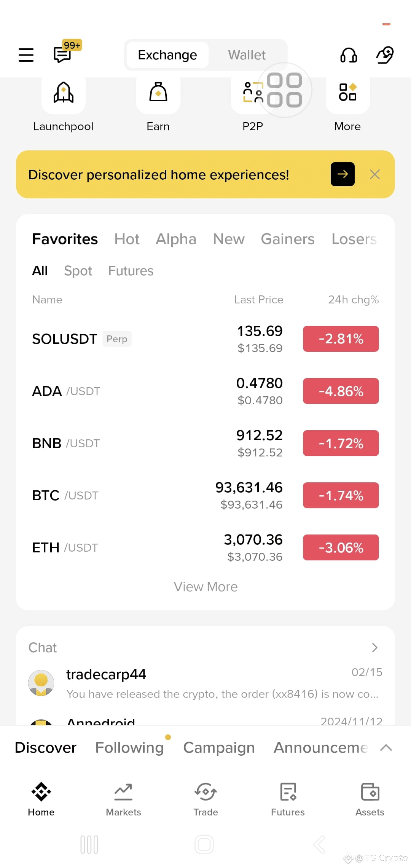Open the tradecarp44 chat message

[x=205, y=684]
